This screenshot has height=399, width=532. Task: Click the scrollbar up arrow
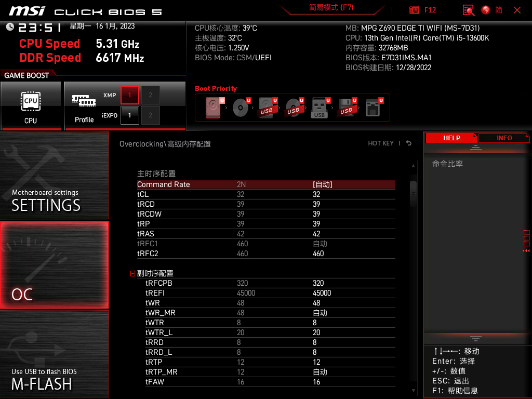coord(413,166)
